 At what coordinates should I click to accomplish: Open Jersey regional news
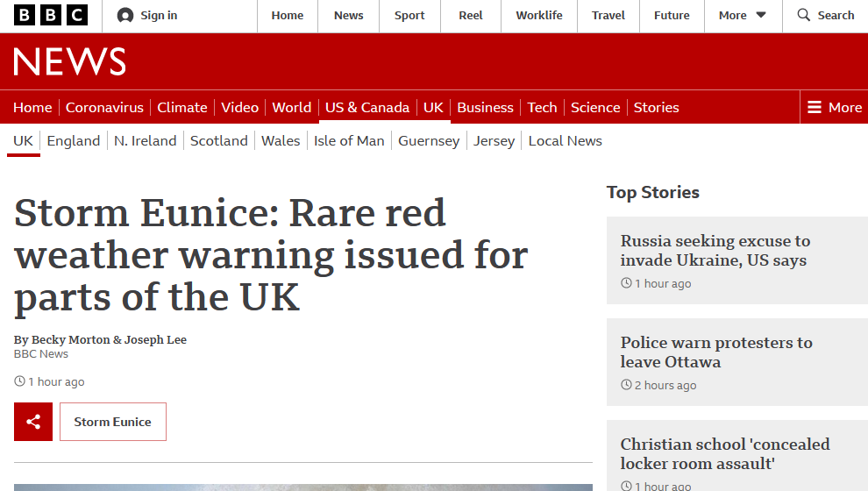click(x=494, y=141)
